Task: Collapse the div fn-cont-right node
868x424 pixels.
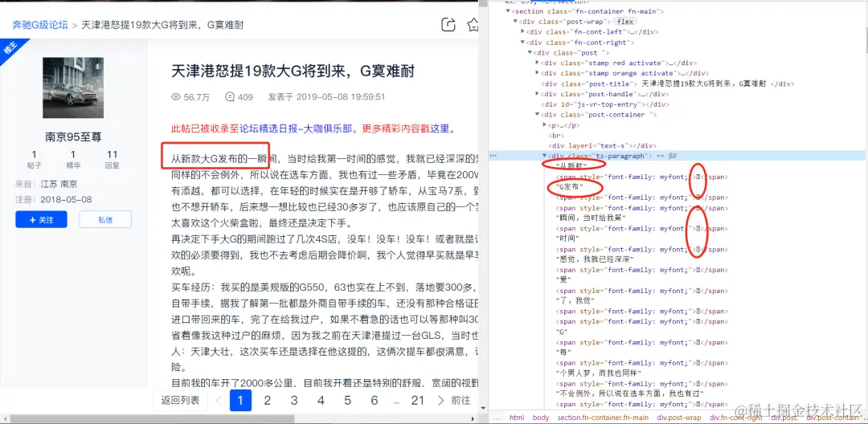Action: (522, 42)
